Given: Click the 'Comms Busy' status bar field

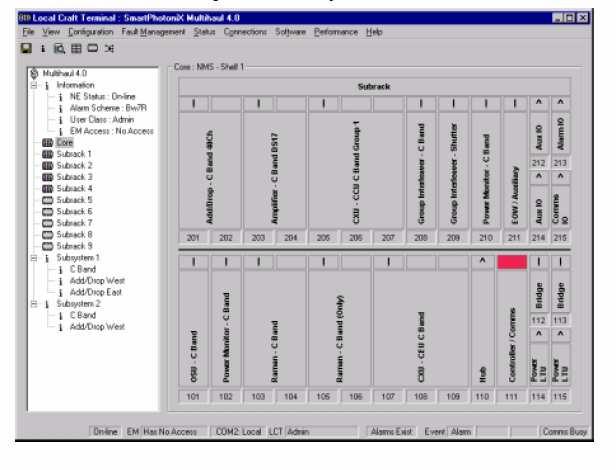Looking at the screenshot, I should [x=564, y=431].
